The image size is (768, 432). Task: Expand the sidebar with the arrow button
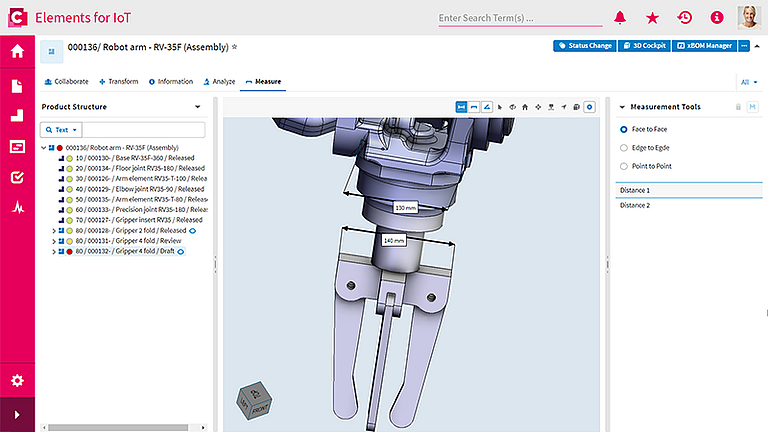[17, 415]
